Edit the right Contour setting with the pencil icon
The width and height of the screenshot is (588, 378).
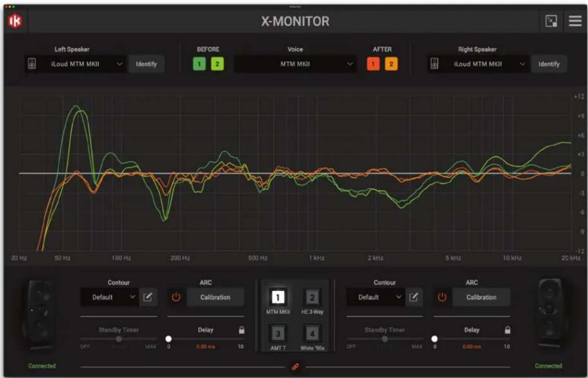(x=414, y=297)
